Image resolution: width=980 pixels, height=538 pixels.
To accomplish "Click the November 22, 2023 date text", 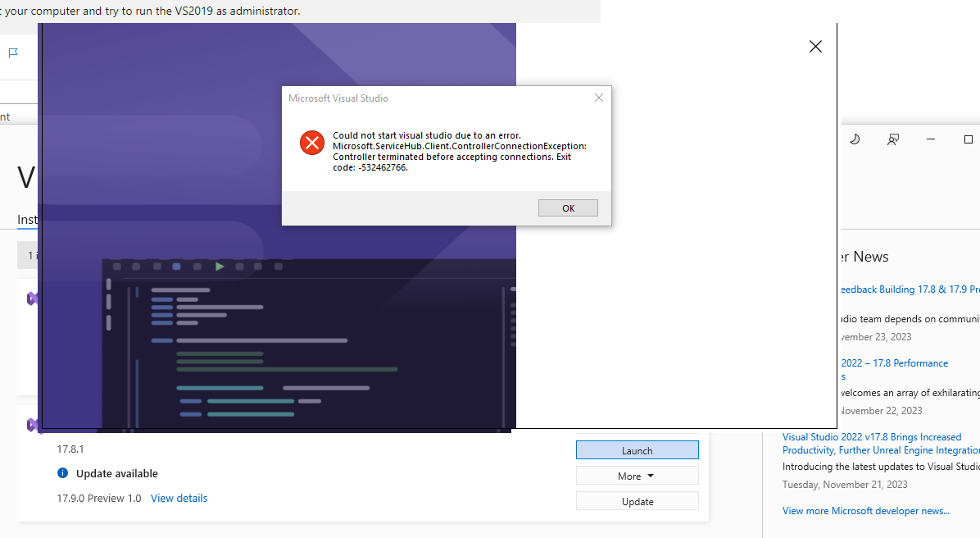I will (881, 411).
